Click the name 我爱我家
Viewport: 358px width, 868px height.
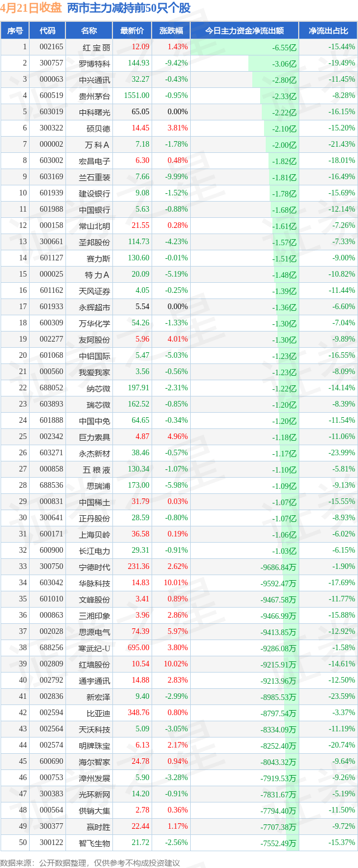click(95, 372)
